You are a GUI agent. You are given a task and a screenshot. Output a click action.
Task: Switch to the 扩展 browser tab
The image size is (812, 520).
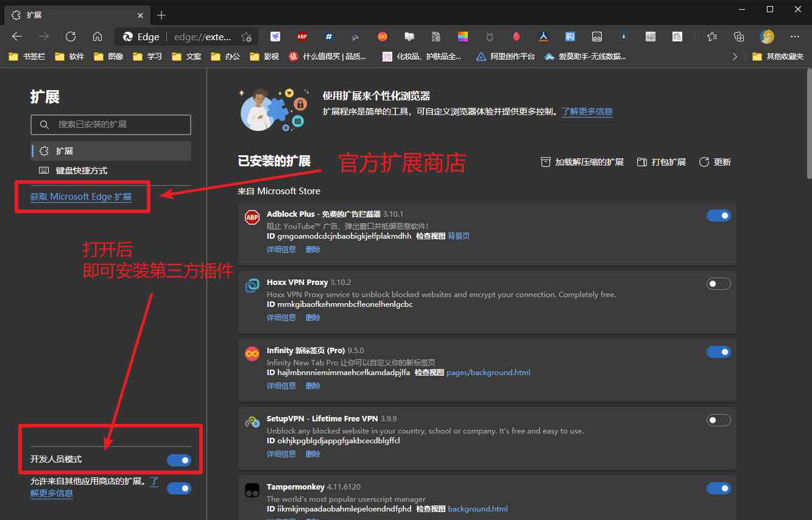point(78,15)
